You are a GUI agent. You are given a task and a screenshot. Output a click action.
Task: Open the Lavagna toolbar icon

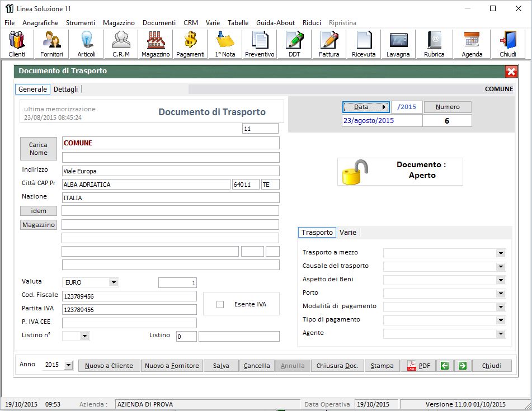pos(398,44)
